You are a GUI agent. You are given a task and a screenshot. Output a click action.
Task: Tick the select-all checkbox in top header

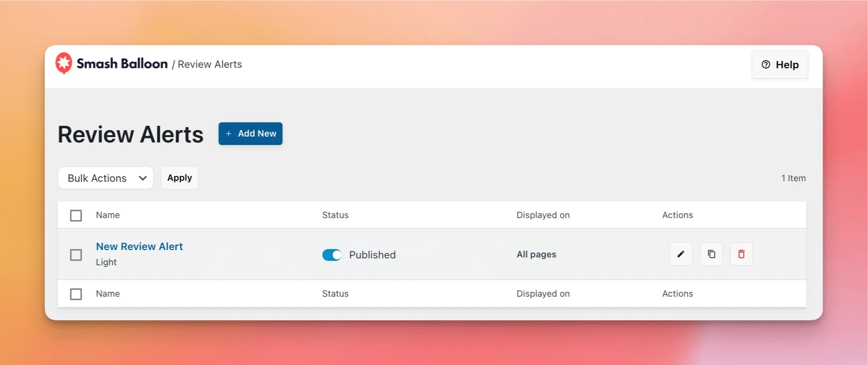pyautogui.click(x=76, y=216)
